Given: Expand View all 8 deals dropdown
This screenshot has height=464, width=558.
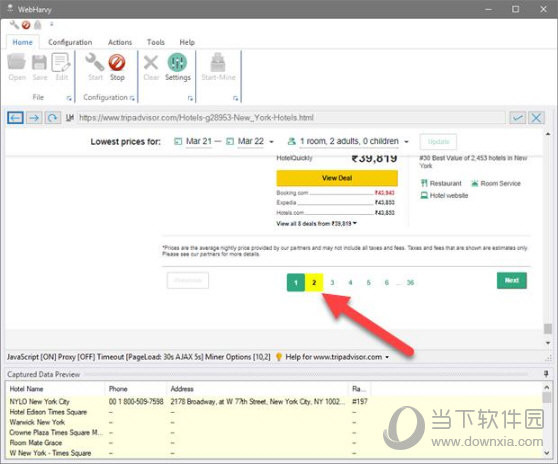Looking at the screenshot, I should click(316, 223).
